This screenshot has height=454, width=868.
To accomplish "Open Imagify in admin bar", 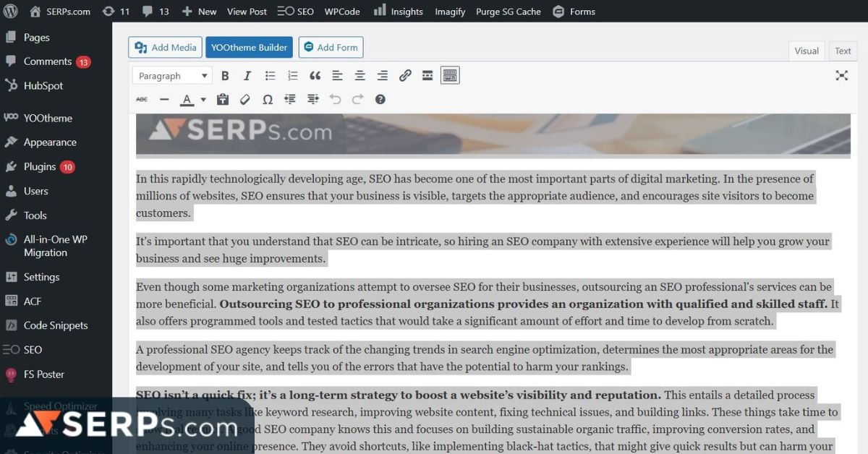I will click(x=450, y=11).
